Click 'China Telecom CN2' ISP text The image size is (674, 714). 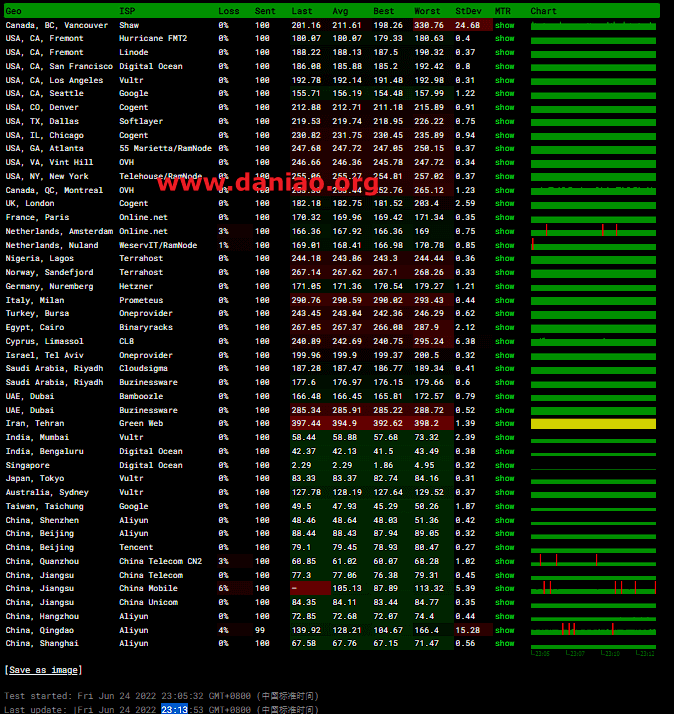pos(160,561)
